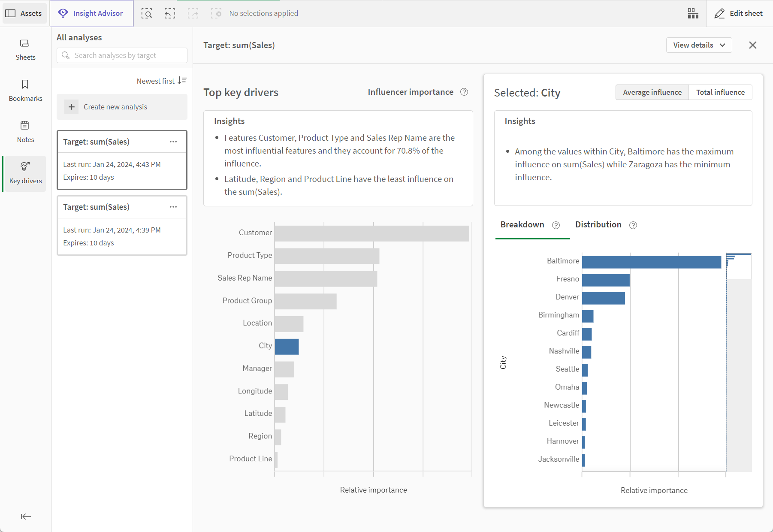Open the Distribution tab
Image resolution: width=773 pixels, height=532 pixels.
click(x=598, y=225)
